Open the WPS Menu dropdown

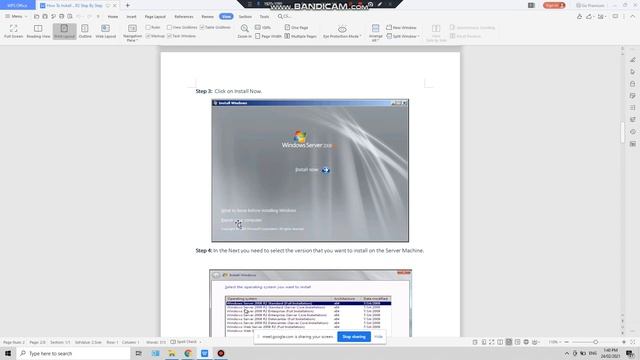coord(16,16)
